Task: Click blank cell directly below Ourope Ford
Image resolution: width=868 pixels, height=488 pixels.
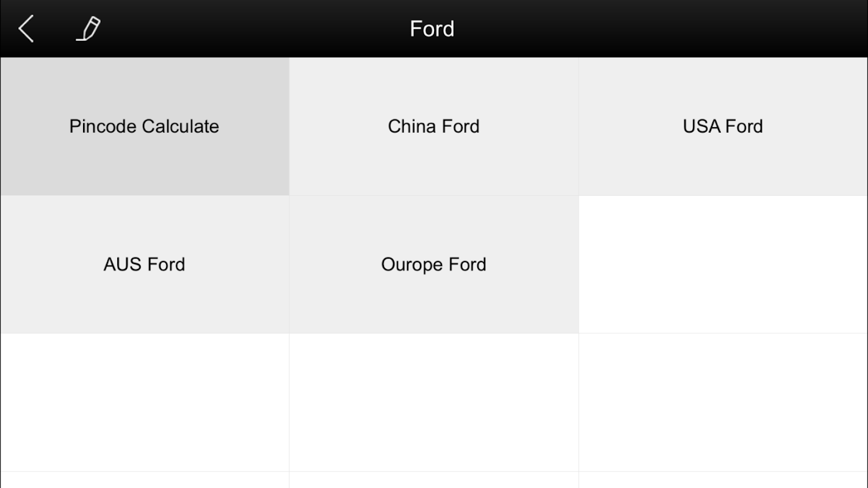Action: pos(433,403)
